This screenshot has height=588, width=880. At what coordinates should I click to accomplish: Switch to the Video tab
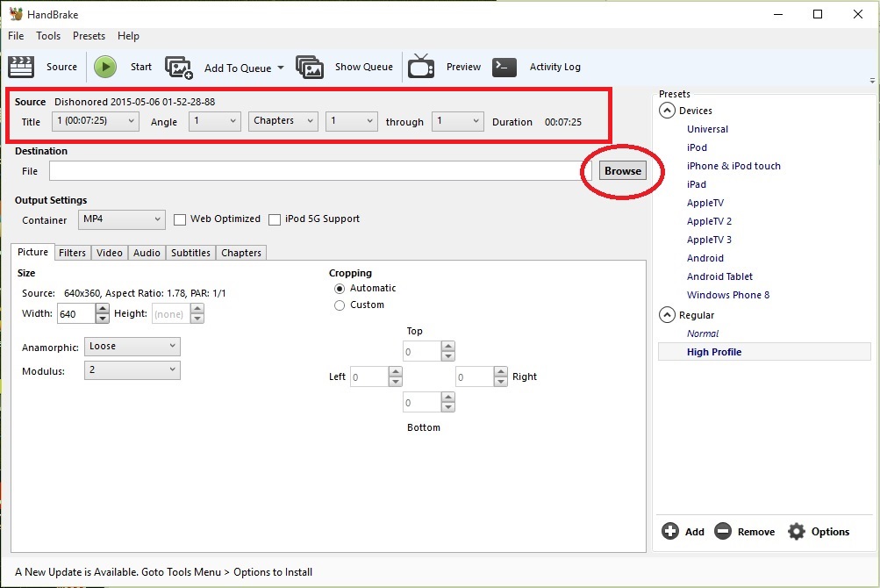tap(110, 253)
